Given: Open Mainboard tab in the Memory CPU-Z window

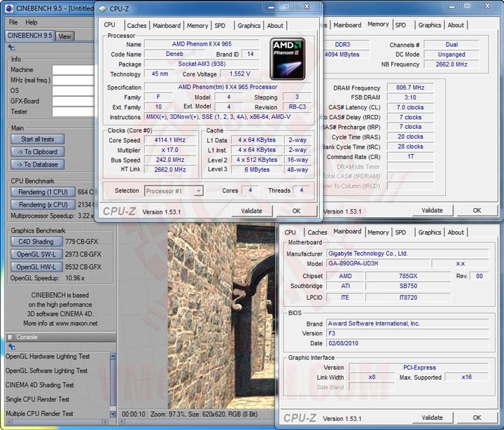Looking at the screenshot, I should (x=347, y=25).
